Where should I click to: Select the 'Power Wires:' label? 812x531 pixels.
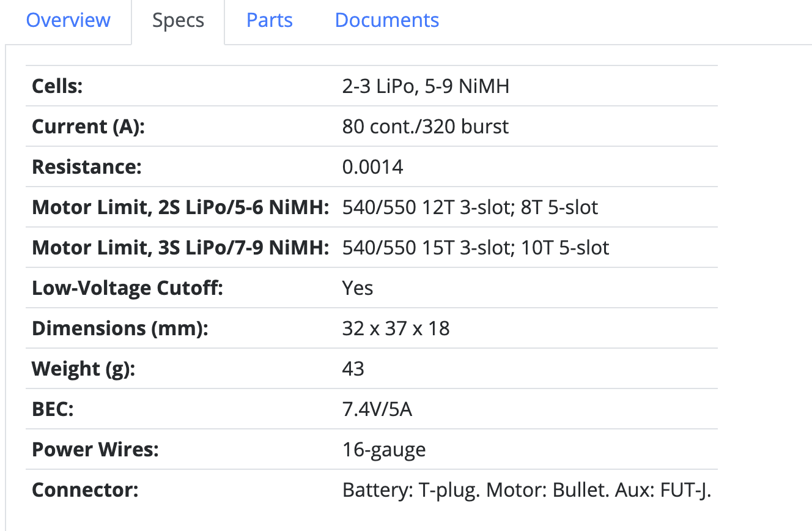[95, 450]
